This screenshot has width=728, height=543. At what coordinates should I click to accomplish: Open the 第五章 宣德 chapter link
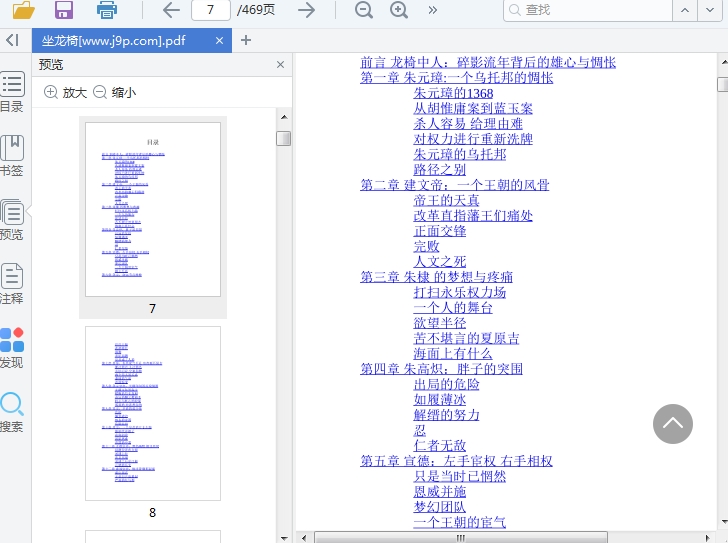pos(456,460)
